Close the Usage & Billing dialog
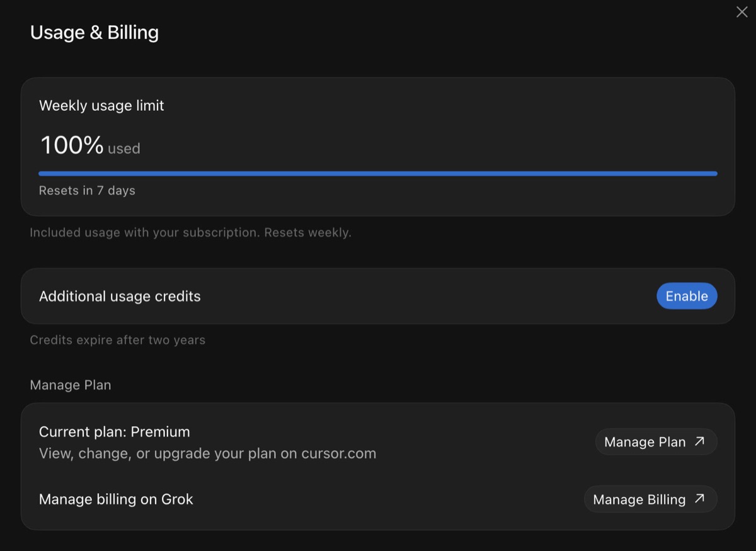 [742, 12]
